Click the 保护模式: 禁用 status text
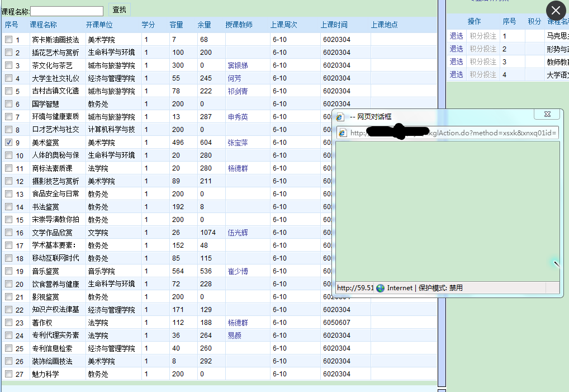This screenshot has width=569, height=392. coord(440,288)
